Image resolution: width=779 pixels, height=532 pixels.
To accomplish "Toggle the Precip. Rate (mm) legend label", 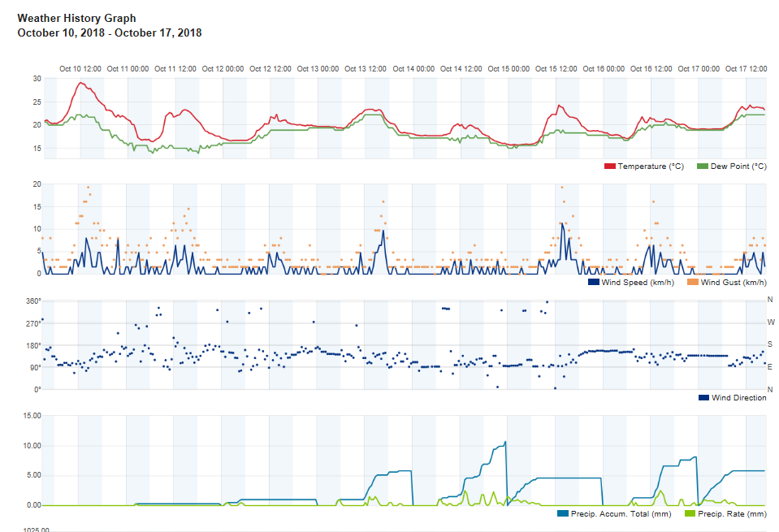I will pyautogui.click(x=733, y=514).
